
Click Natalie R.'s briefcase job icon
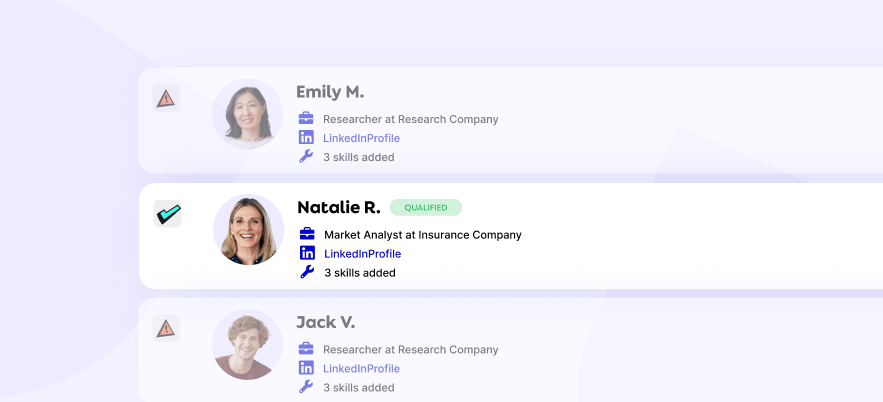307,234
